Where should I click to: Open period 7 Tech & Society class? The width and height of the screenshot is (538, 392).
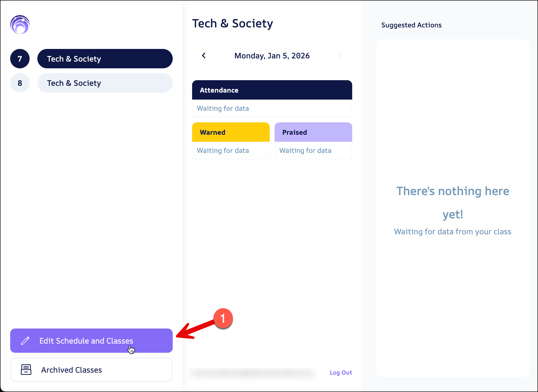(x=105, y=59)
